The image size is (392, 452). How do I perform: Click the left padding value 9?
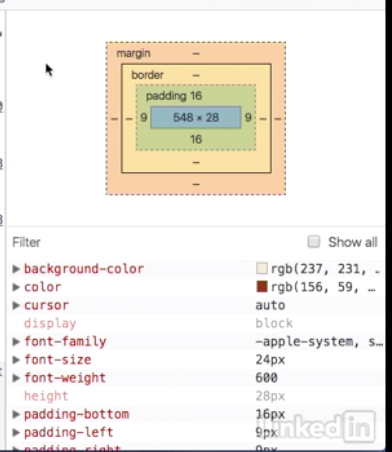[x=144, y=117]
